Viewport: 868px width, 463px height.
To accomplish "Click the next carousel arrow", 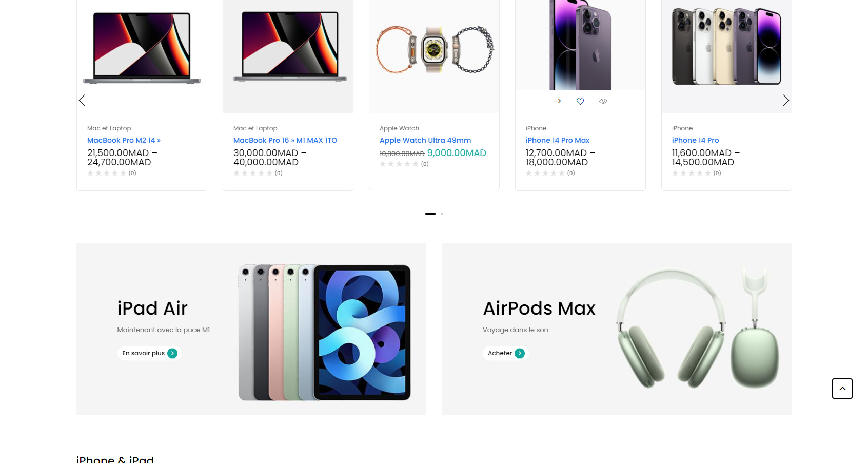I will [x=785, y=101].
